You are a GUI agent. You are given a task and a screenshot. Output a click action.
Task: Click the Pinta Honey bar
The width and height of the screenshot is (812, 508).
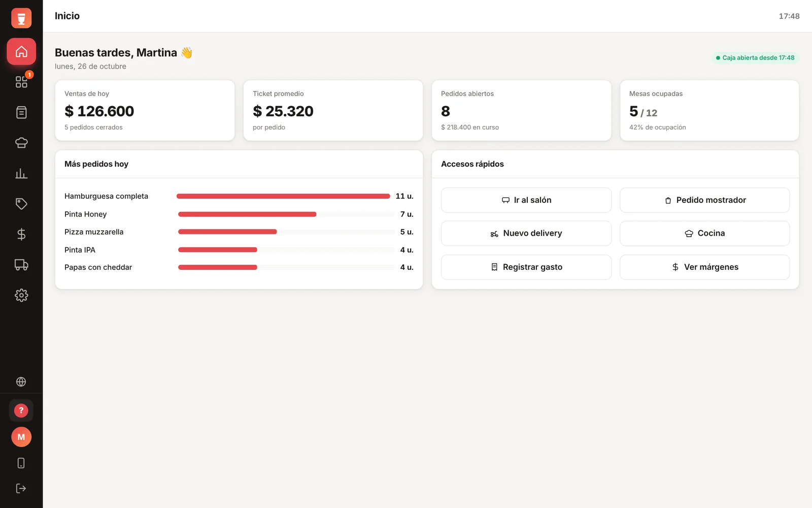[286, 214]
